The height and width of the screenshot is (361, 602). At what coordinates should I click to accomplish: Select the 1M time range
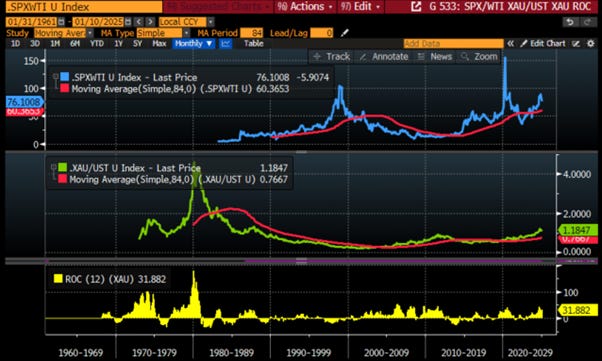[x=55, y=43]
